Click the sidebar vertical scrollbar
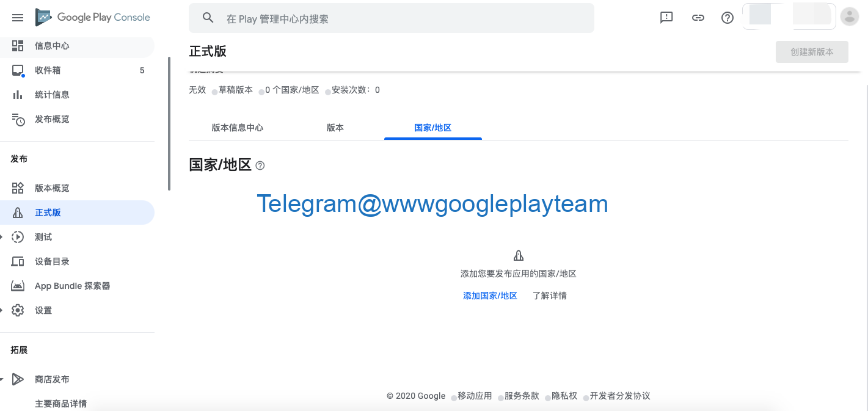This screenshot has width=868, height=411. [169, 123]
